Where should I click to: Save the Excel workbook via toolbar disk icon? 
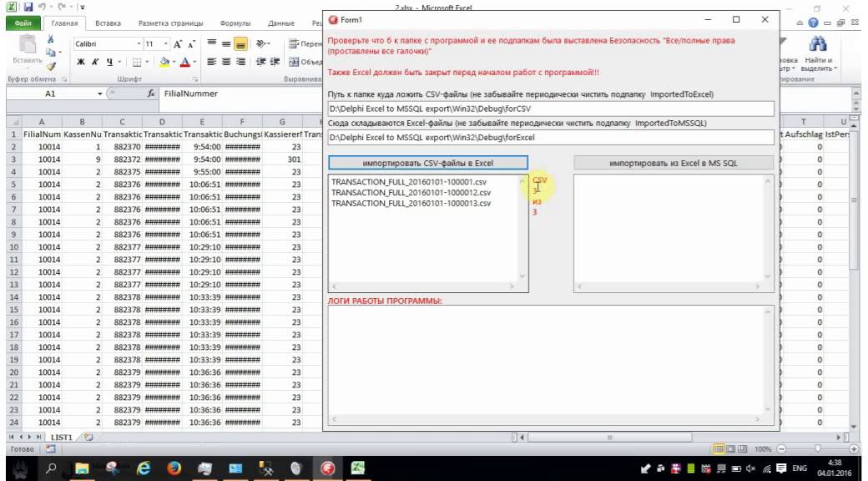click(28, 8)
